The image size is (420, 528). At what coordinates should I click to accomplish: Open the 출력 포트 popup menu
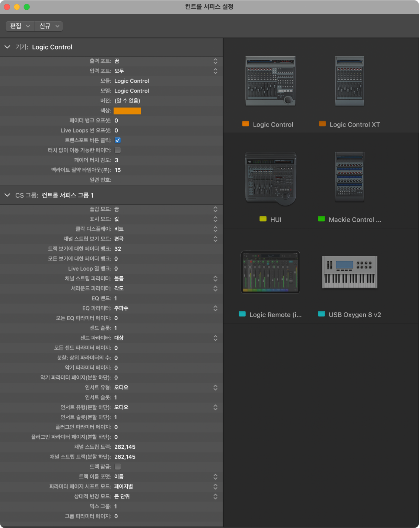click(x=215, y=61)
